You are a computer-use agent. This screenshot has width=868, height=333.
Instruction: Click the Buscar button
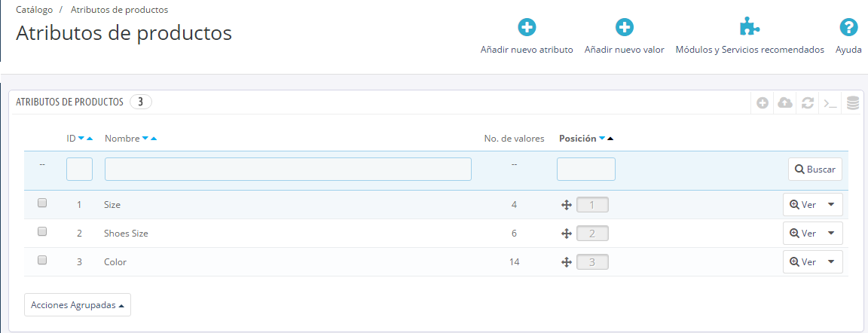(x=815, y=170)
